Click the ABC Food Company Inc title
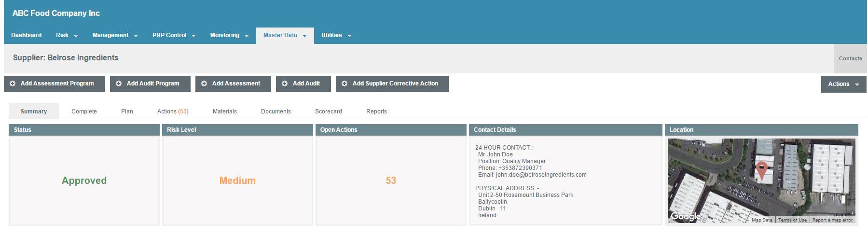 click(x=56, y=13)
